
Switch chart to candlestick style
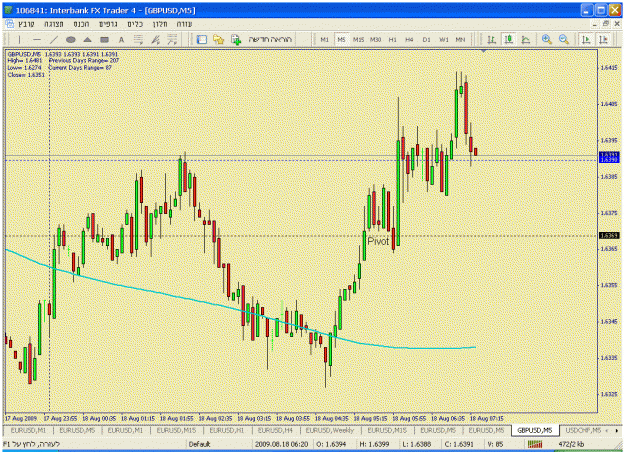[x=509, y=39]
